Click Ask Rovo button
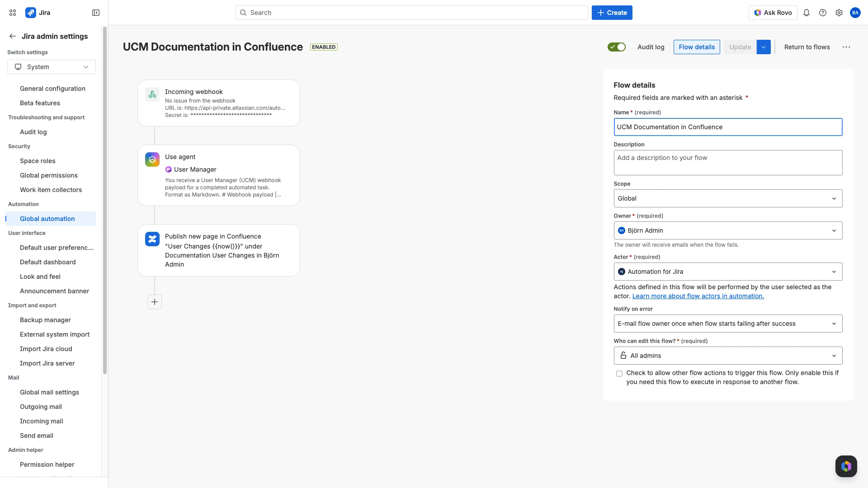This screenshot has height=488, width=868. (773, 13)
